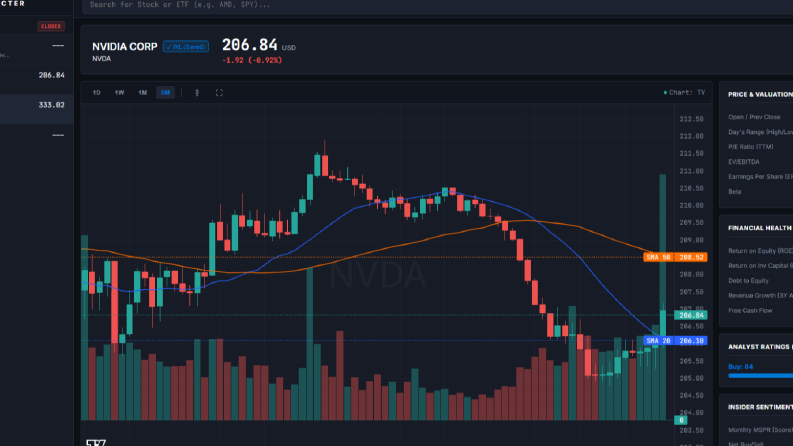Open watchlist item priced 333.02
The height and width of the screenshot is (446, 793).
point(37,105)
